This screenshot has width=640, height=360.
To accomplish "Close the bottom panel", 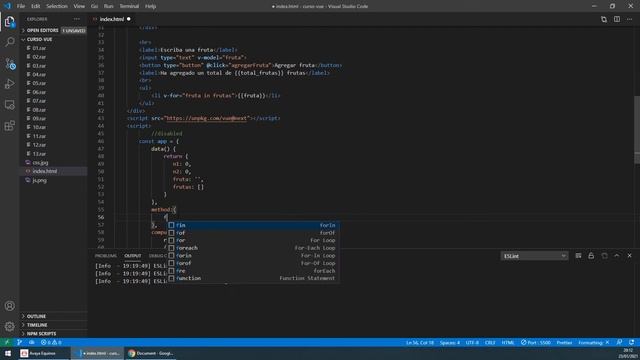I will [x=629, y=256].
